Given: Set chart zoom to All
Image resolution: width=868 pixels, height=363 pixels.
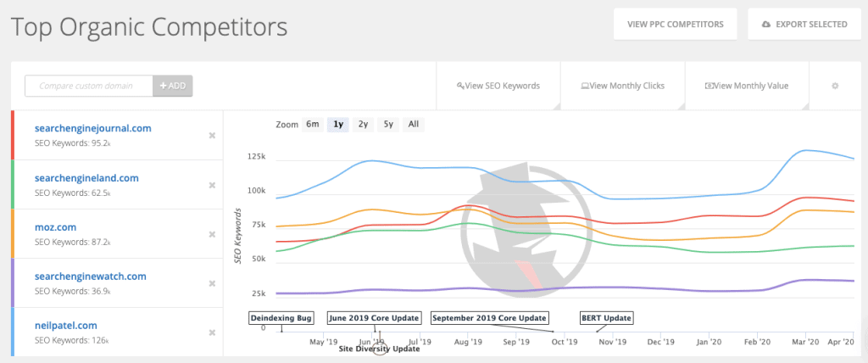Looking at the screenshot, I should [414, 124].
